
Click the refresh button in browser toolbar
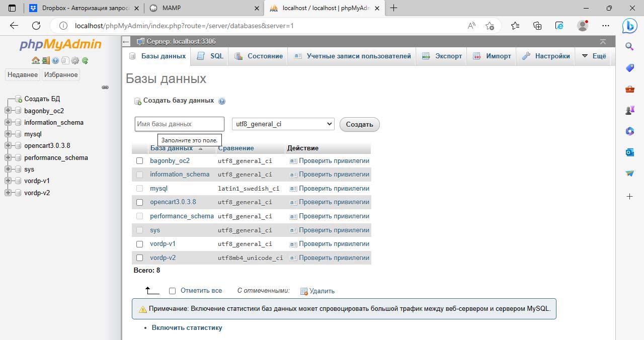(x=36, y=26)
